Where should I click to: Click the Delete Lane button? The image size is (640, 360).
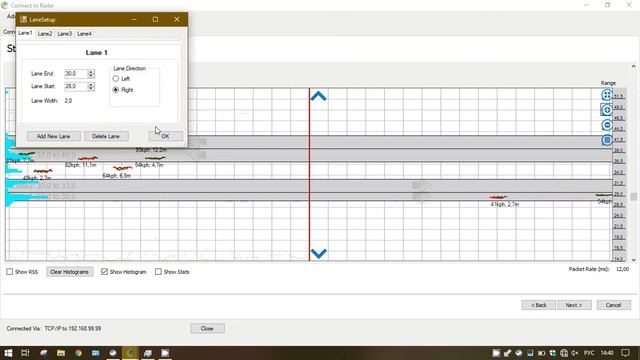106,136
